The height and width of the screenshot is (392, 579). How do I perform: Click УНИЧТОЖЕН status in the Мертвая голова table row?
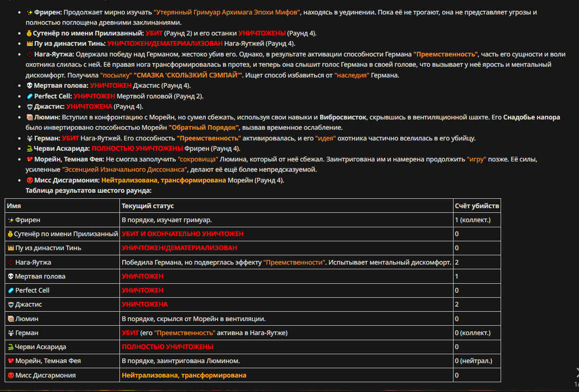(142, 276)
